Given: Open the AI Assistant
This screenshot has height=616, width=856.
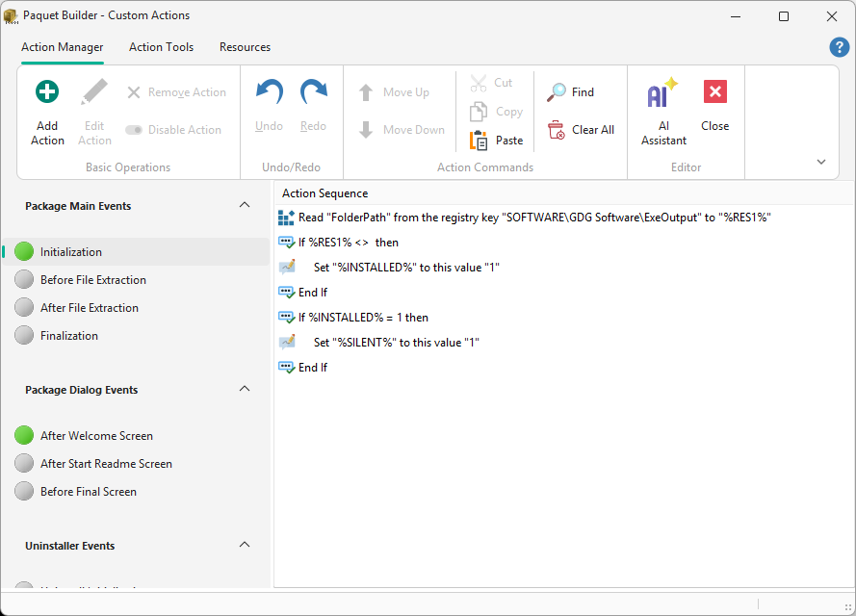Looking at the screenshot, I should point(661,91).
